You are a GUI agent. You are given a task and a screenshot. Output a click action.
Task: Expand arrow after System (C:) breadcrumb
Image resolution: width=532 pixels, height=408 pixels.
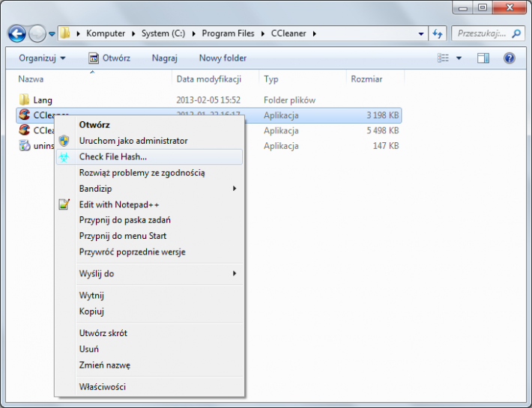pyautogui.click(x=194, y=34)
